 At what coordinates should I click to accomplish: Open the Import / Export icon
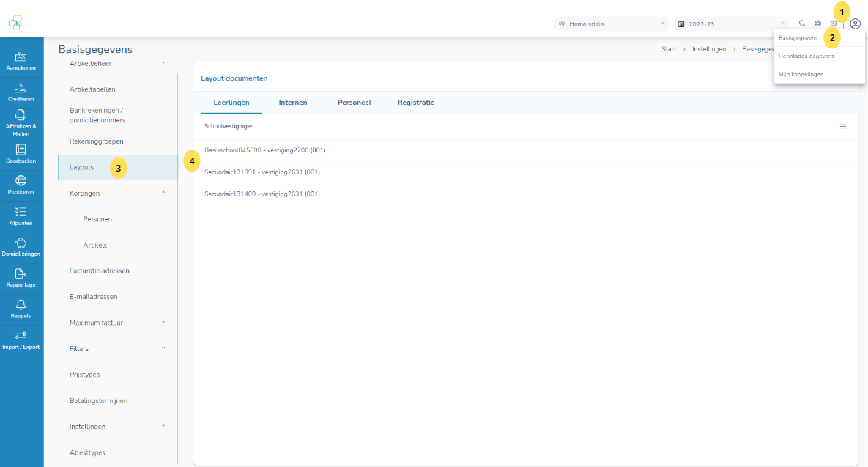pos(21,335)
